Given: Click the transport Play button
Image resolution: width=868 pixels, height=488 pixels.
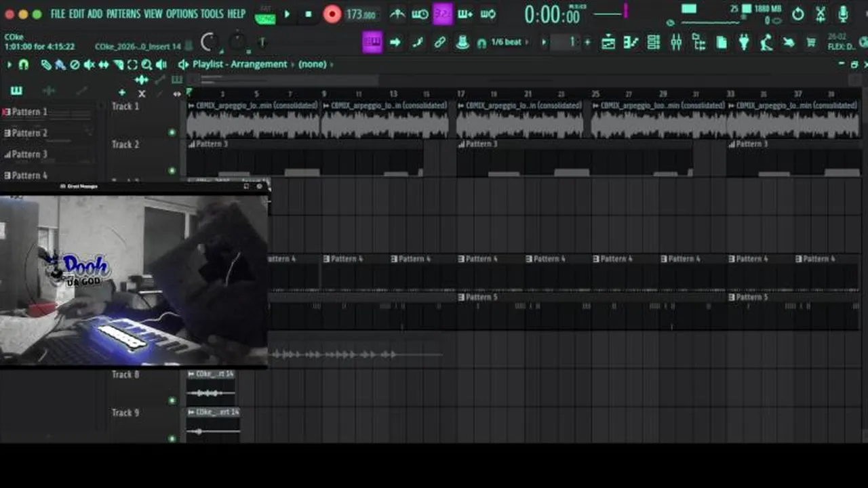Looking at the screenshot, I should tap(287, 14).
